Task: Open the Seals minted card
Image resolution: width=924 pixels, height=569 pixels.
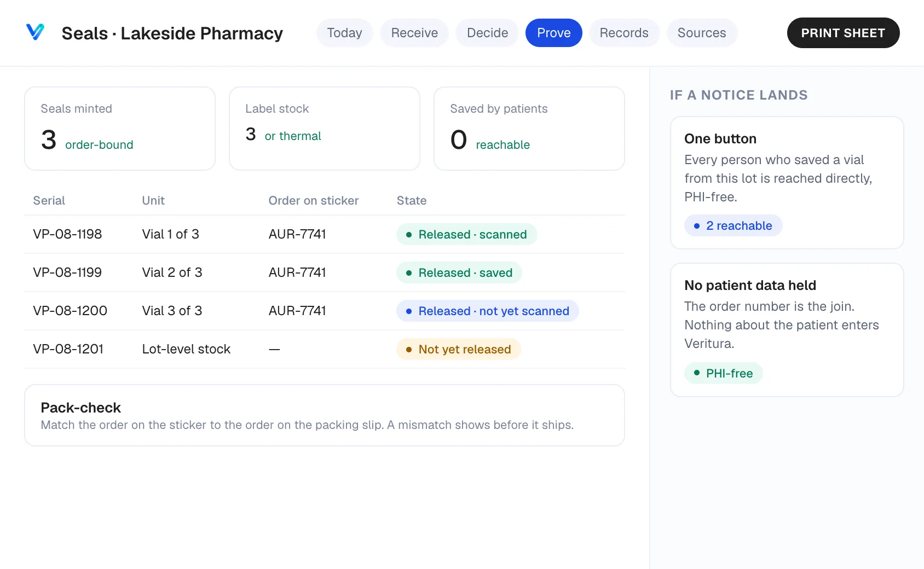Action: point(120,129)
